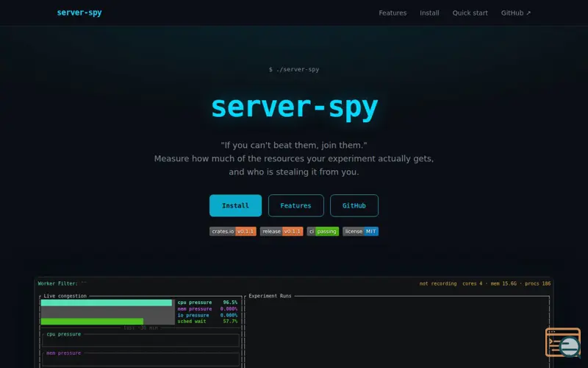This screenshot has width=588, height=368.
Task: Open the Quick start nav link
Action: [x=470, y=13]
